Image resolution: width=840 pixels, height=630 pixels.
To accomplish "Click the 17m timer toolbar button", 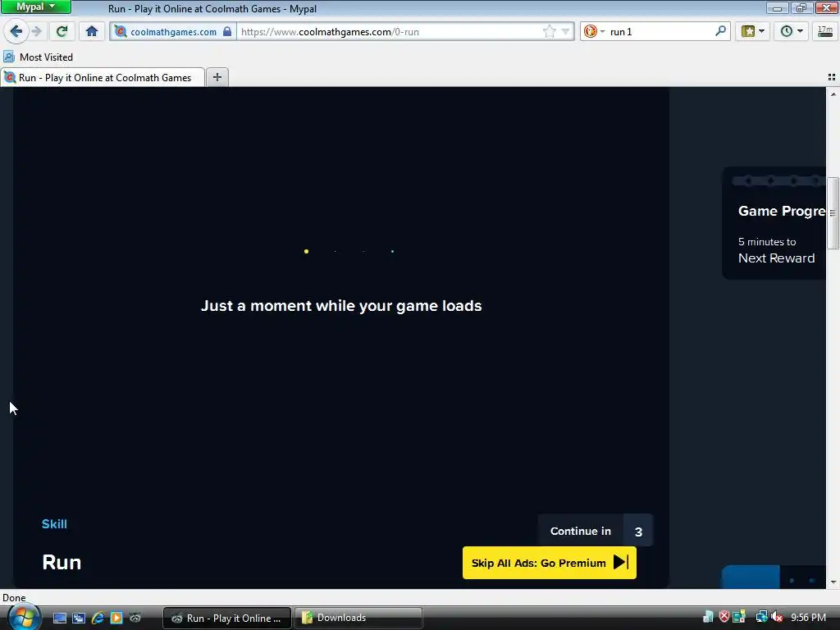I will (825, 32).
